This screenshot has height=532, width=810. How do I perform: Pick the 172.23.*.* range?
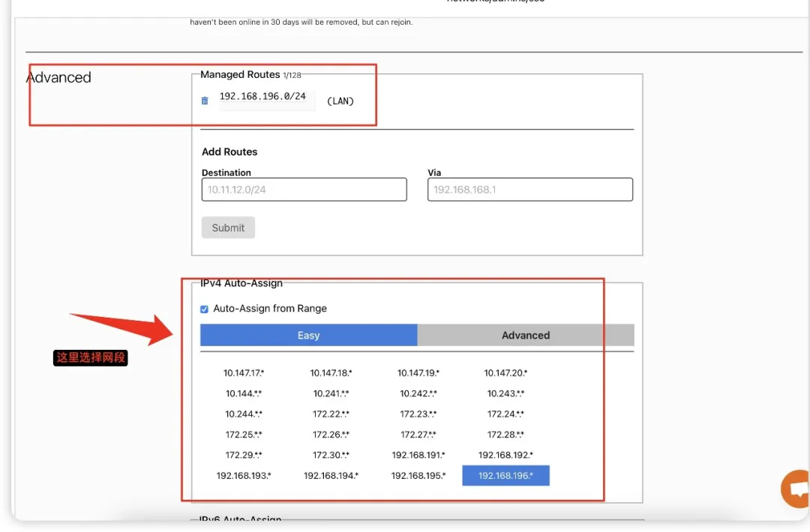[x=418, y=414]
